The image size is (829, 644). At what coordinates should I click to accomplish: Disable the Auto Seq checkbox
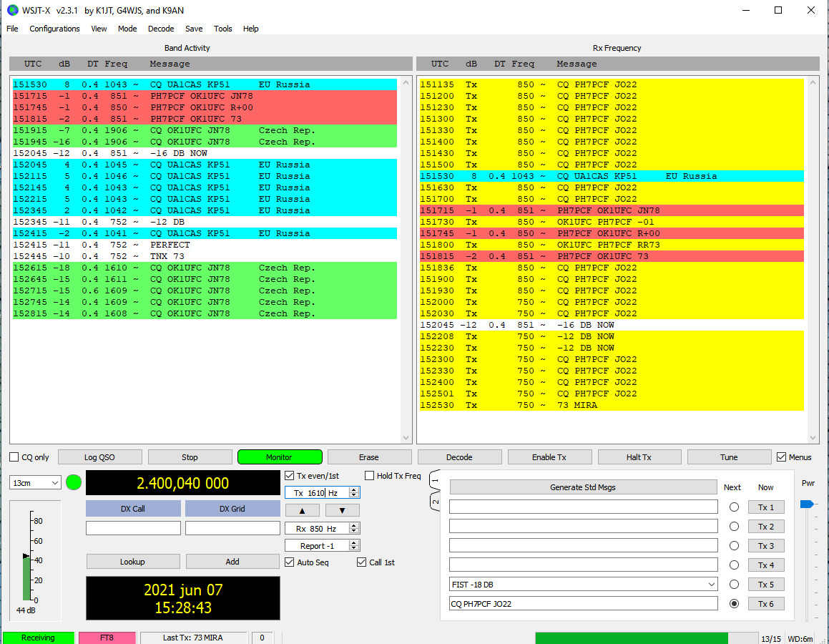point(289,562)
